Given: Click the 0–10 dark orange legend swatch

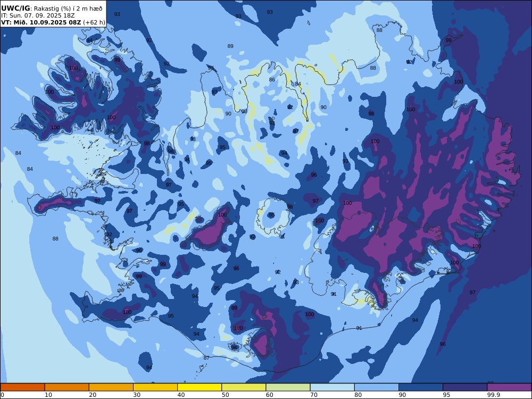Looking at the screenshot, I should tap(22, 387).
